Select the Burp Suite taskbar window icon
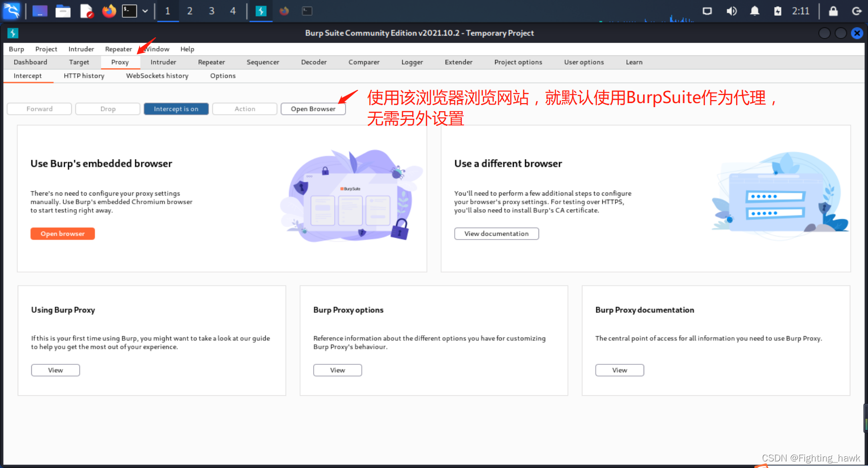The width and height of the screenshot is (868, 468). (x=261, y=11)
